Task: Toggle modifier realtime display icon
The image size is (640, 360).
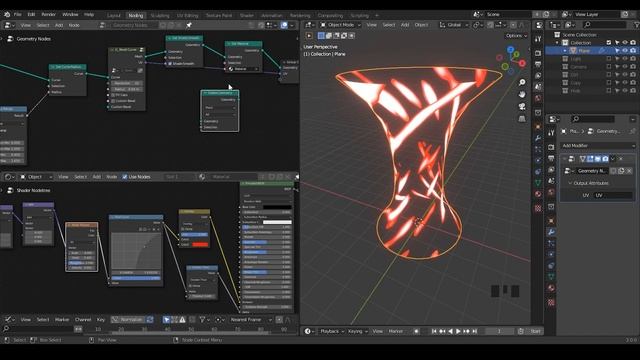Action: 598,159
